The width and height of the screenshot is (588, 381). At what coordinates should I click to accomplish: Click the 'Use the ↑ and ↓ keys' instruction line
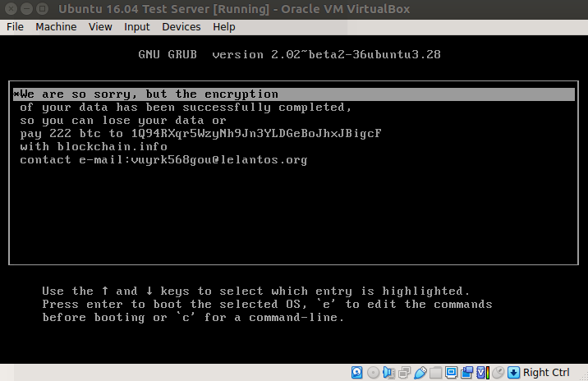pyautogui.click(x=255, y=291)
